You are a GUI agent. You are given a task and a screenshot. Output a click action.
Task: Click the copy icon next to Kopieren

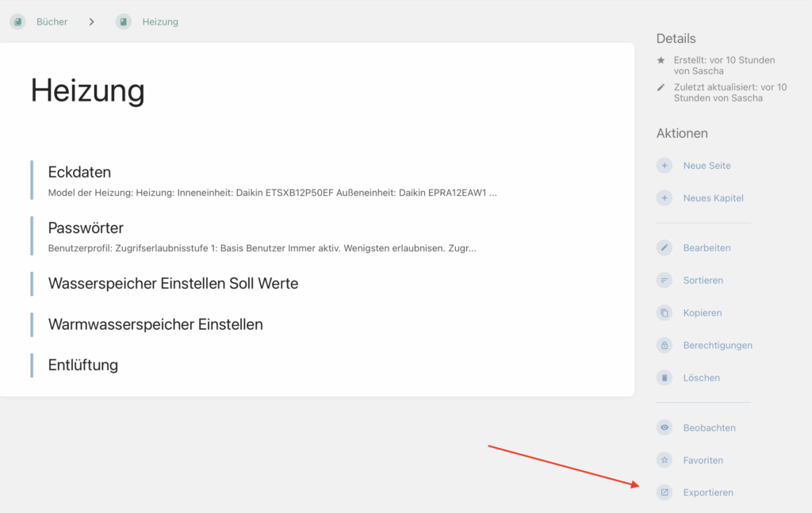point(665,313)
